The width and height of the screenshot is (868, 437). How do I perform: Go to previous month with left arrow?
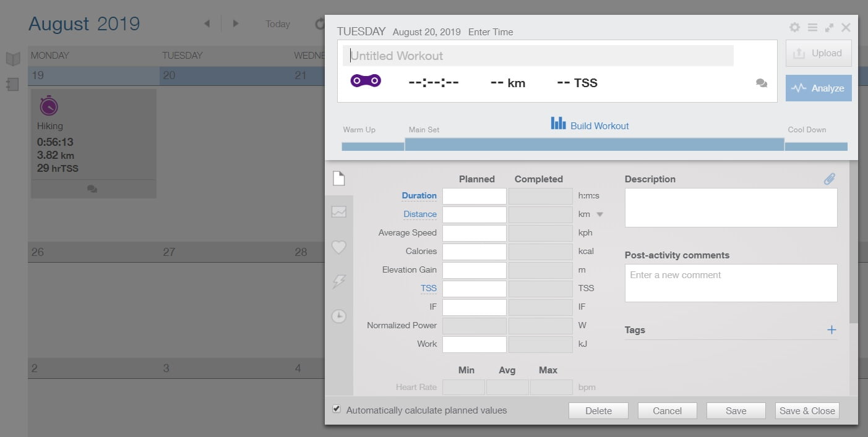pos(207,23)
